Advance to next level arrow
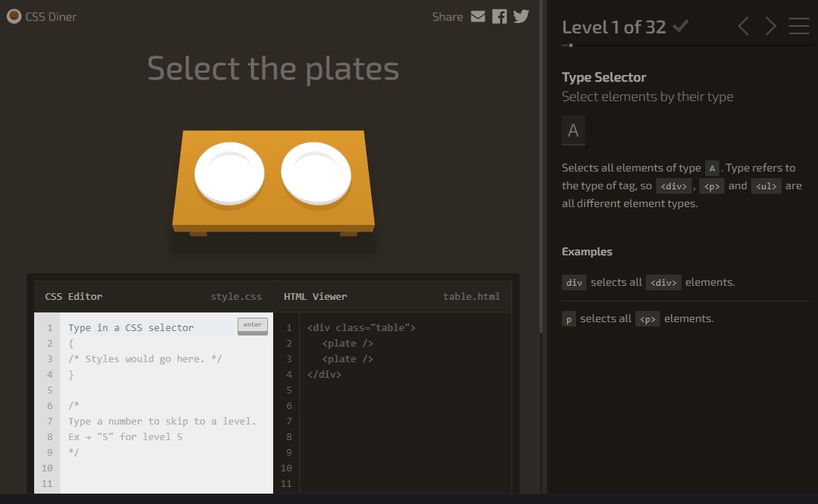This screenshot has height=504, width=818. tap(770, 27)
